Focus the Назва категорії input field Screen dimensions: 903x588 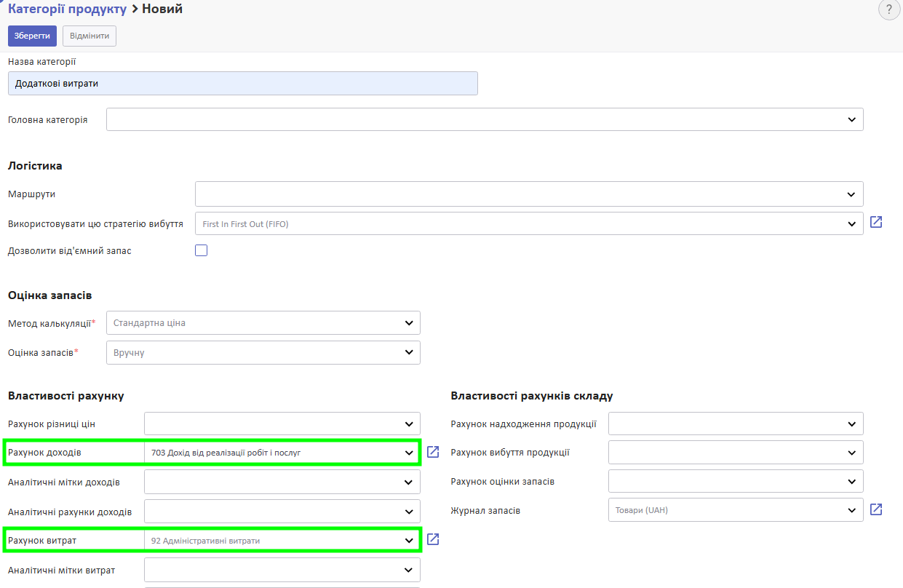coord(243,83)
